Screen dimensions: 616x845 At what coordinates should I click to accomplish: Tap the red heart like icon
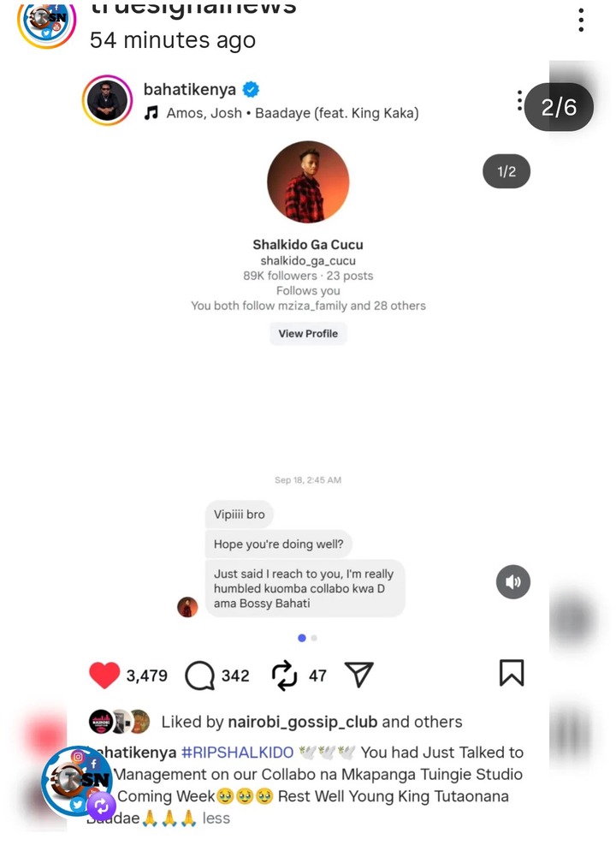pyautogui.click(x=104, y=675)
